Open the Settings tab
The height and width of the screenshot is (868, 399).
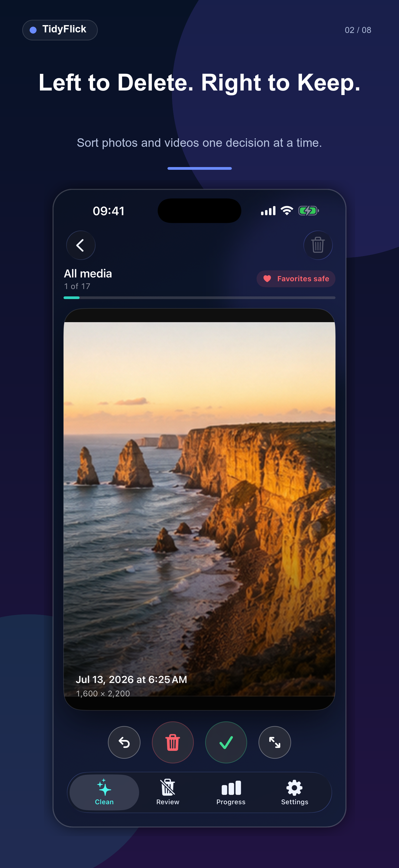point(294,792)
